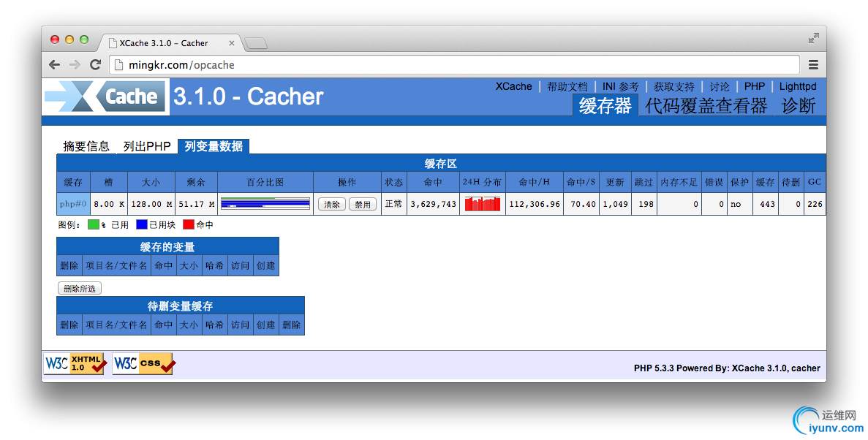Open the XCache top link
Viewport: 868px width, 440px height.
[x=513, y=86]
